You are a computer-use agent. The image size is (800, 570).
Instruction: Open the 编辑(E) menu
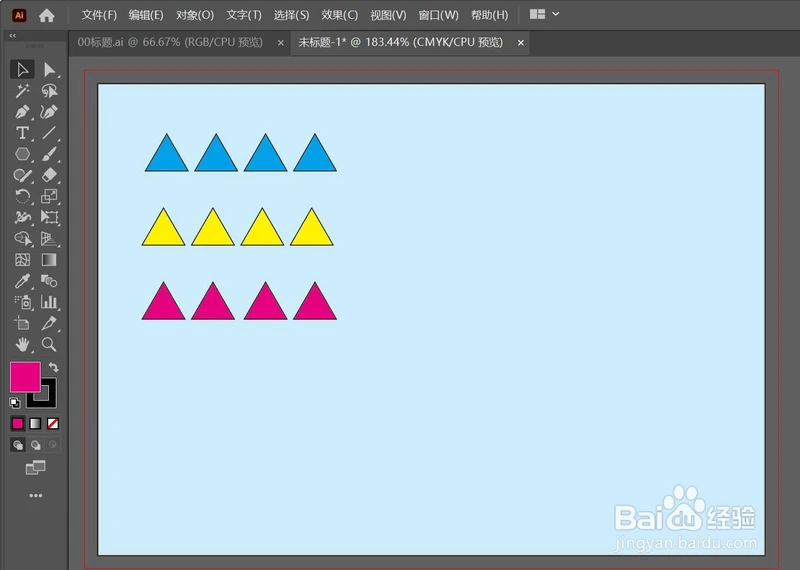[x=146, y=15]
